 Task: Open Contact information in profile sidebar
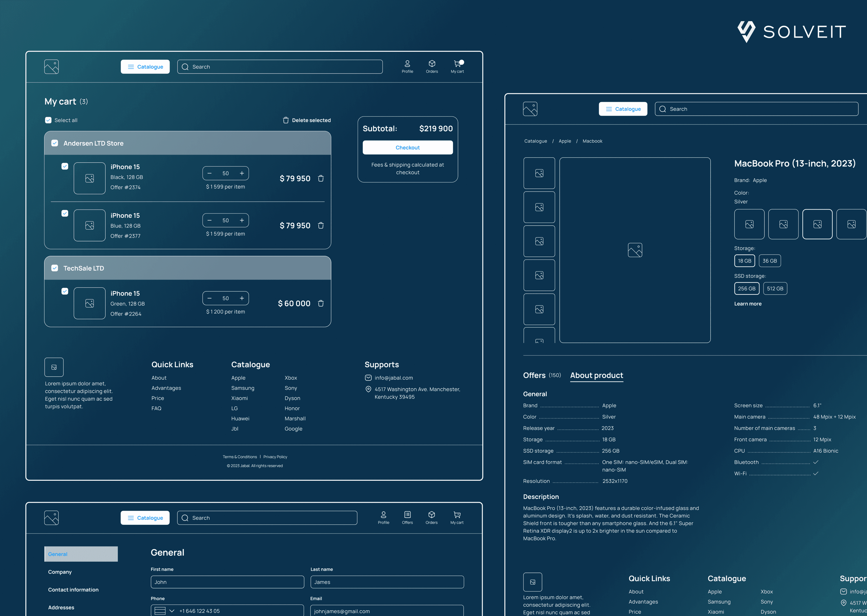(x=73, y=590)
